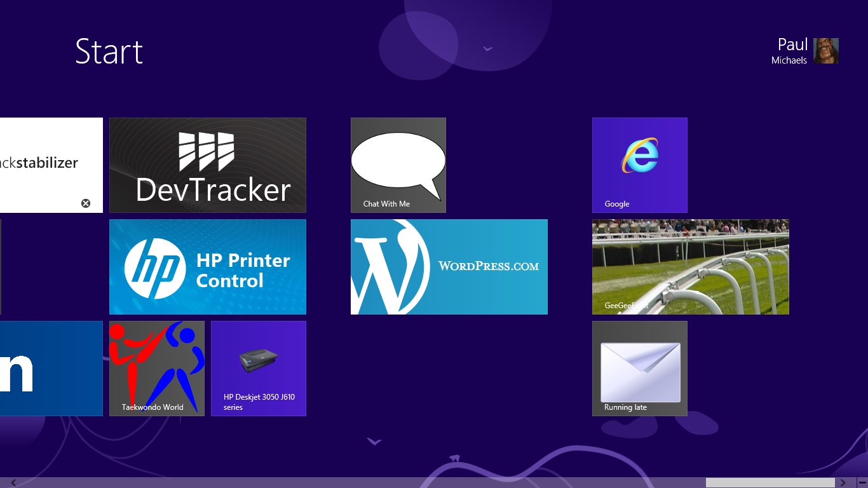This screenshot has height=488, width=868.
Task: Click the Start heading text
Action: tap(109, 51)
